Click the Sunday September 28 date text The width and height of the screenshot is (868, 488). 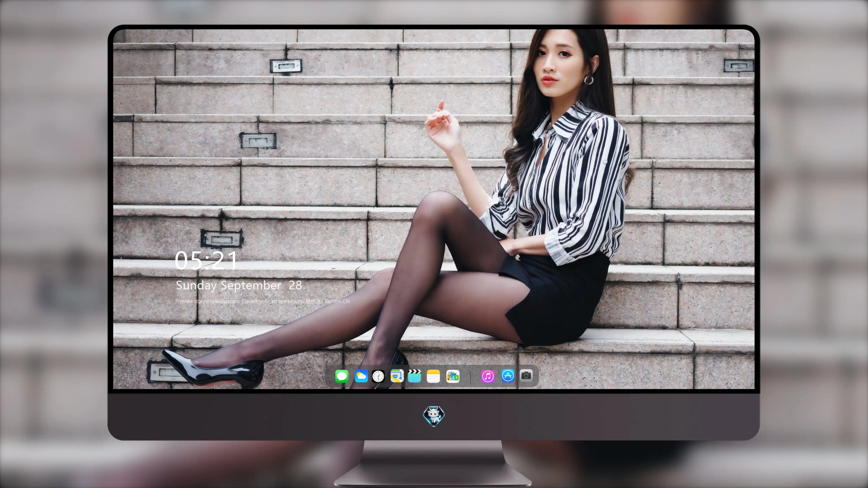click(x=239, y=286)
